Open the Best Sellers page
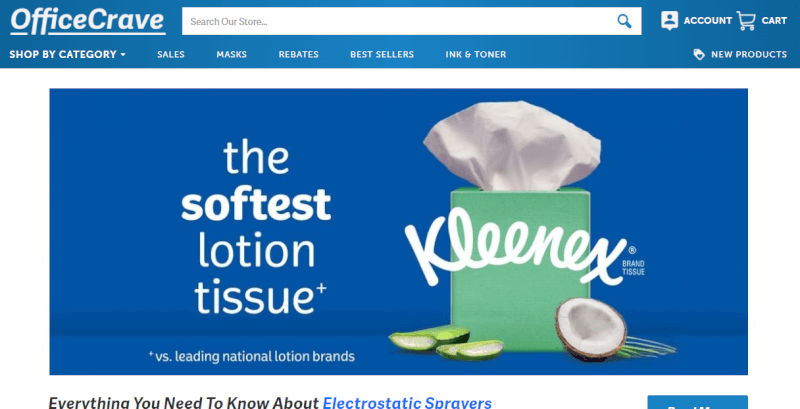 [x=382, y=55]
